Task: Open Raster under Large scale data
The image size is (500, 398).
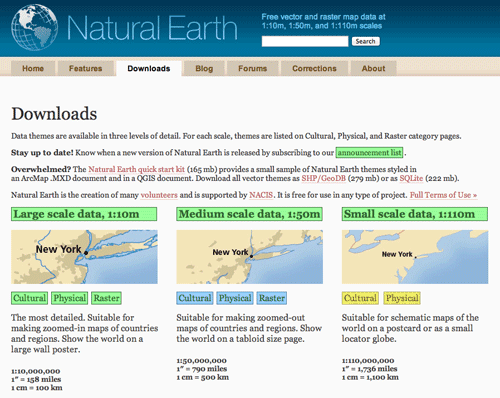Action: point(106,298)
